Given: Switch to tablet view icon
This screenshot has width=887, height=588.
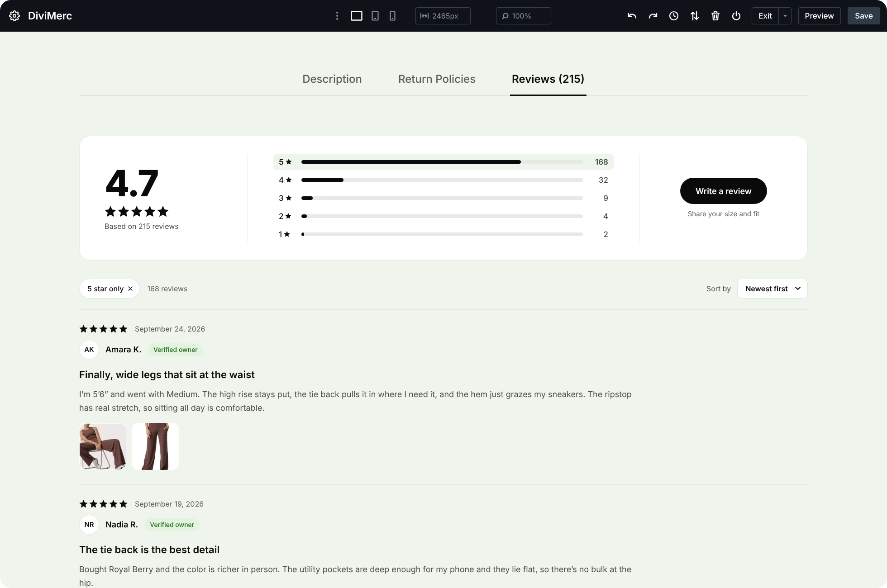Looking at the screenshot, I should pos(375,16).
